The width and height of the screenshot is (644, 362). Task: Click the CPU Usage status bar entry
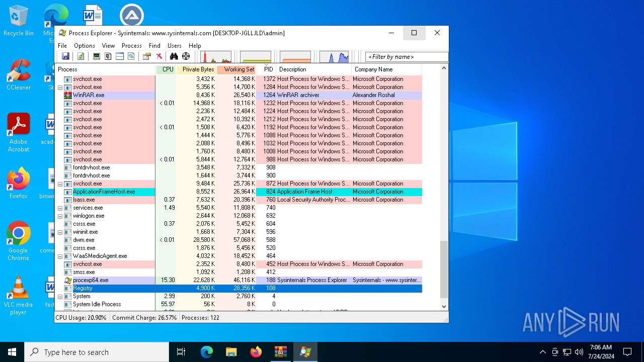[x=81, y=318]
